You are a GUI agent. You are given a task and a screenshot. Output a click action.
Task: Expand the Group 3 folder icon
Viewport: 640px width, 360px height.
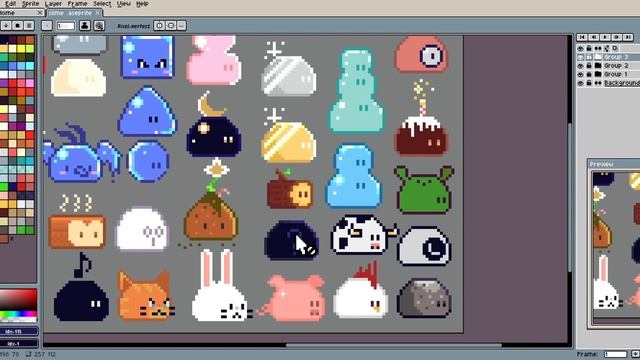click(598, 57)
